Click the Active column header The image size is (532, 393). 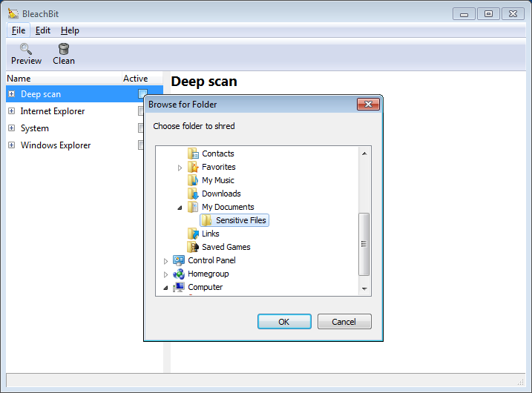(x=142, y=79)
